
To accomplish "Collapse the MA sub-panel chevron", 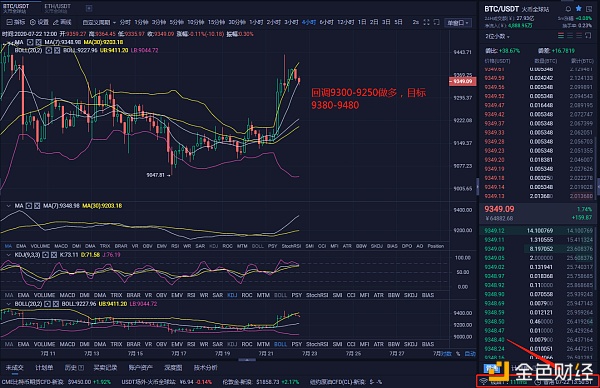I will pos(8,206).
